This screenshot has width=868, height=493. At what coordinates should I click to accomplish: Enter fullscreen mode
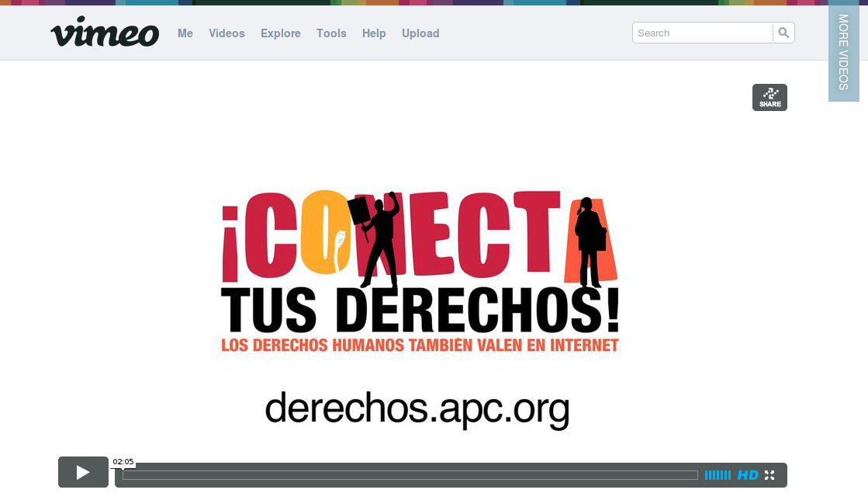coord(769,474)
